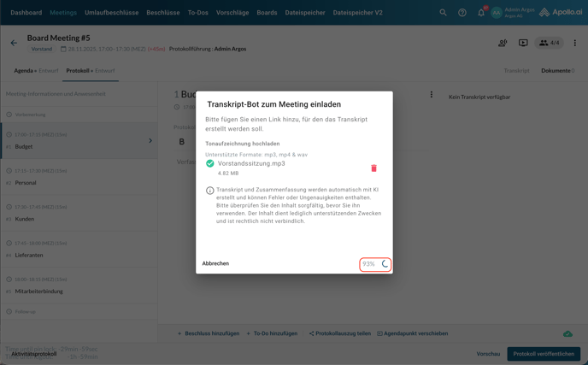Click Abbrechen in the dialog
Screen dimensions: 588x365
tap(215, 263)
